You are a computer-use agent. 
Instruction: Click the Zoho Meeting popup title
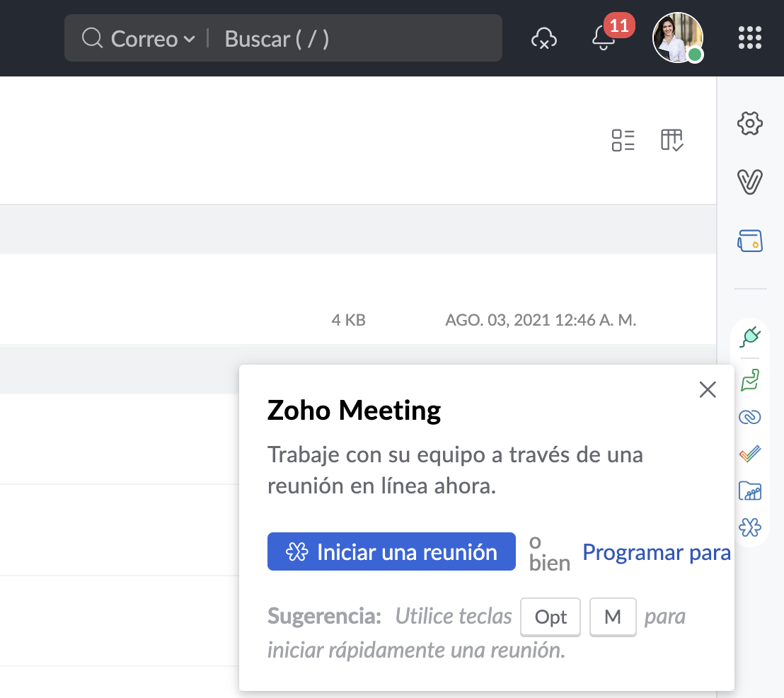tap(354, 411)
